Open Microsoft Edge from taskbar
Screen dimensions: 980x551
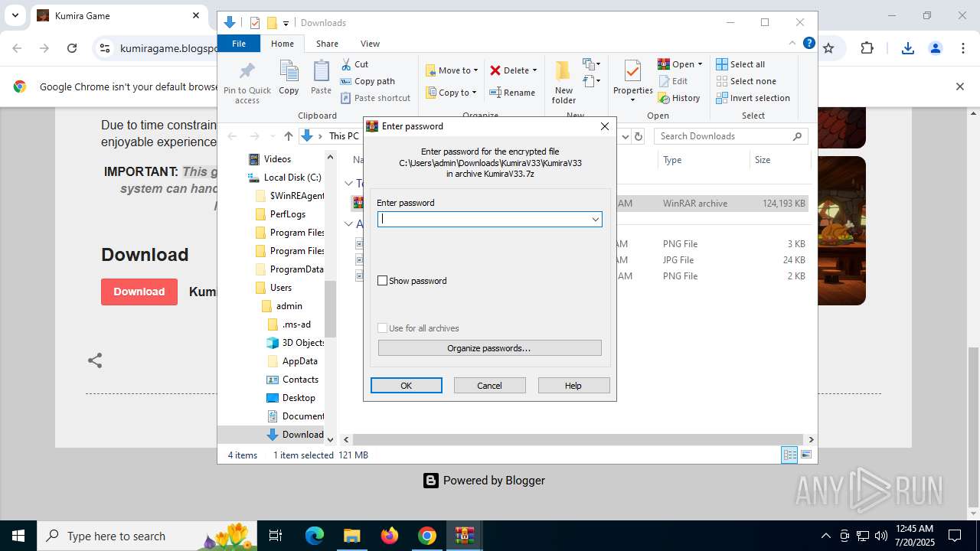(x=315, y=536)
